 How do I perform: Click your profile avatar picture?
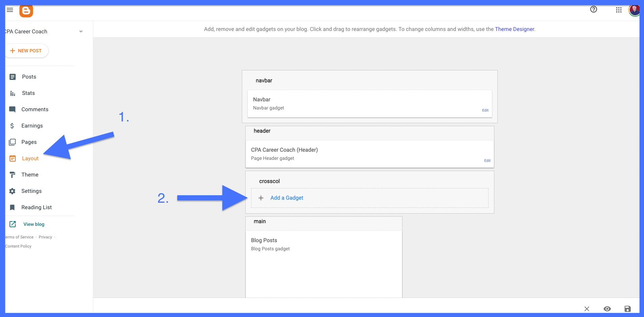pyautogui.click(x=634, y=10)
